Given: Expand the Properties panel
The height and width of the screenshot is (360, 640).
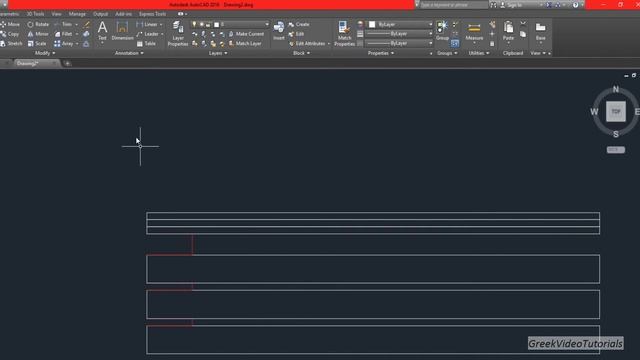Looking at the screenshot, I should 381,53.
